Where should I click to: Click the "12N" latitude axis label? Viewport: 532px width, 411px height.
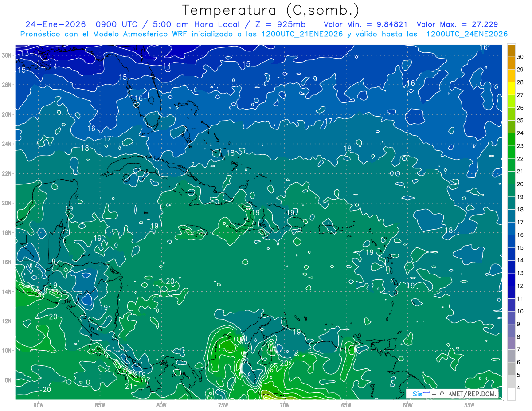(7, 321)
